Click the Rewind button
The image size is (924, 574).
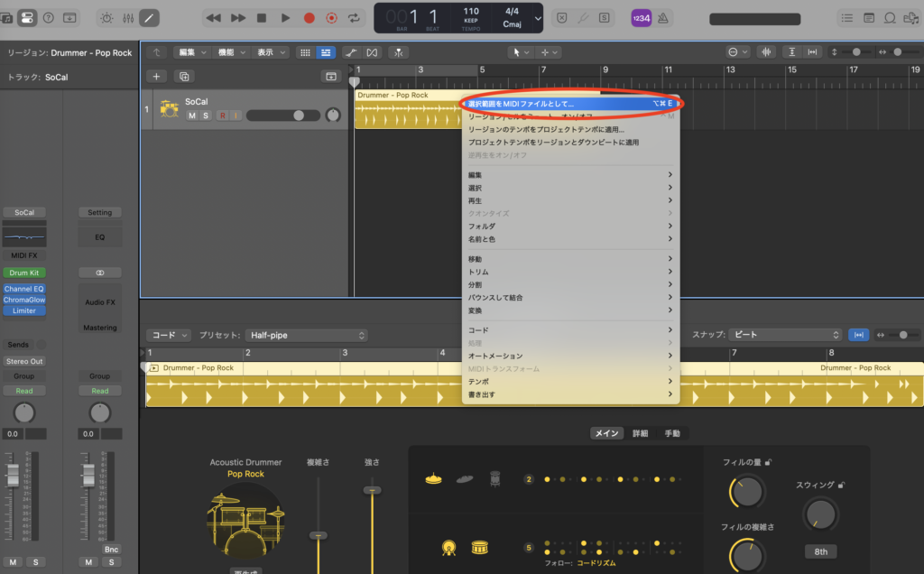(x=213, y=18)
